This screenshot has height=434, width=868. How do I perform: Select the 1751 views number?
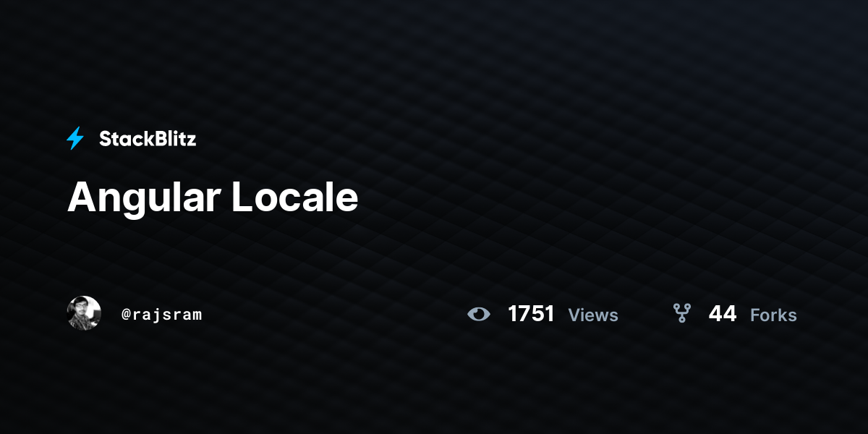[x=531, y=314]
